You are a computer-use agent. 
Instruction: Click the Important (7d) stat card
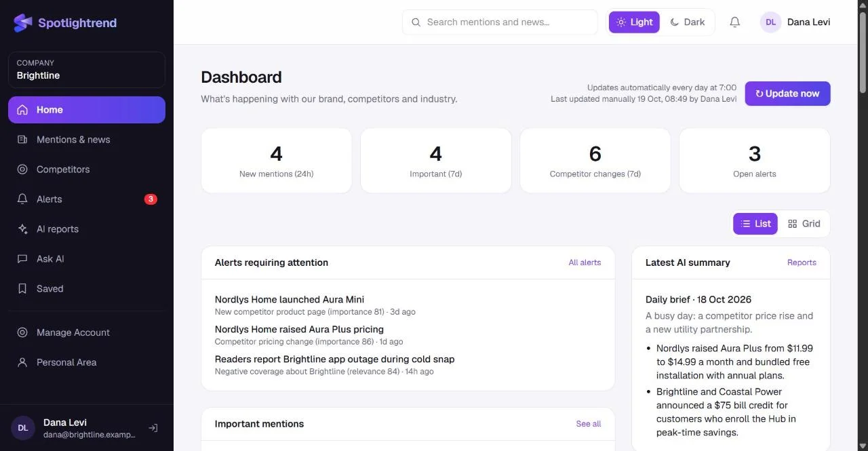(x=435, y=161)
